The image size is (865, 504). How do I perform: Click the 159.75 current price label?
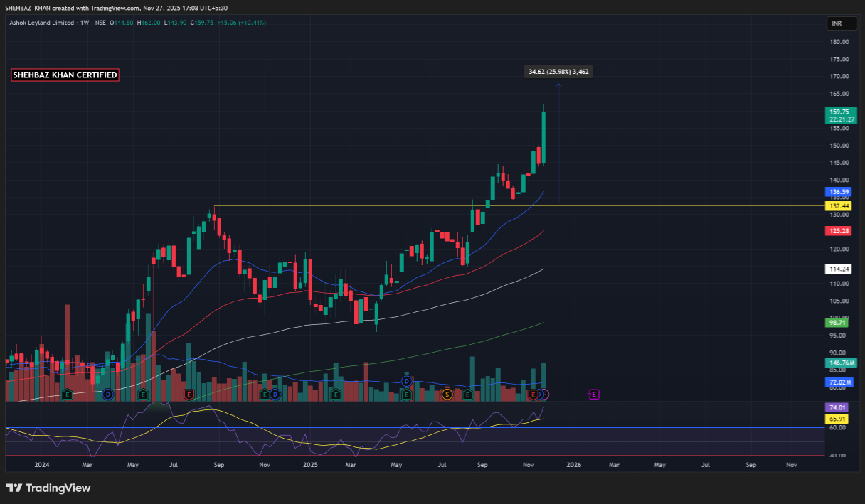click(x=840, y=112)
